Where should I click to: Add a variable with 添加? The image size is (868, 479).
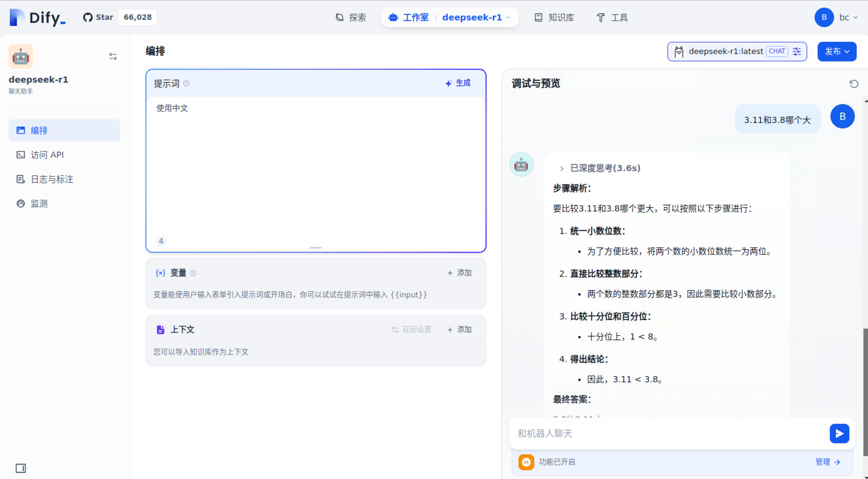click(x=459, y=273)
